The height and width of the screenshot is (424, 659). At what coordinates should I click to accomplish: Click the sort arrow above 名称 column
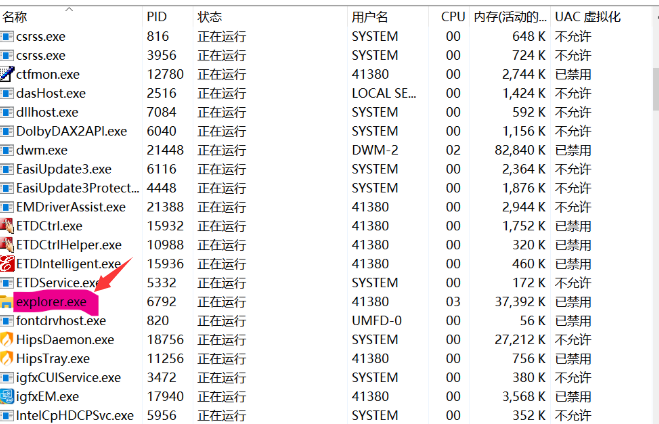pos(69,6)
